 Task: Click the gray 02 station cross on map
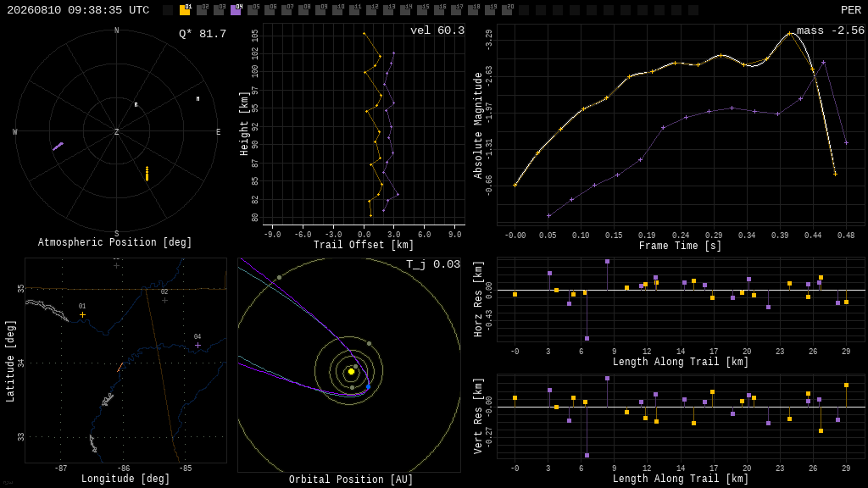[x=164, y=301]
